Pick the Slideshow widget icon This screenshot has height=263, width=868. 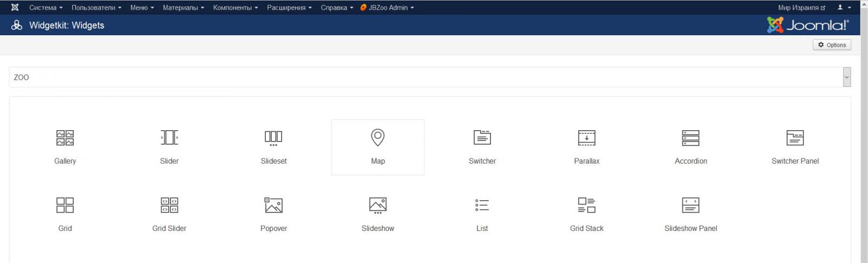(x=378, y=206)
